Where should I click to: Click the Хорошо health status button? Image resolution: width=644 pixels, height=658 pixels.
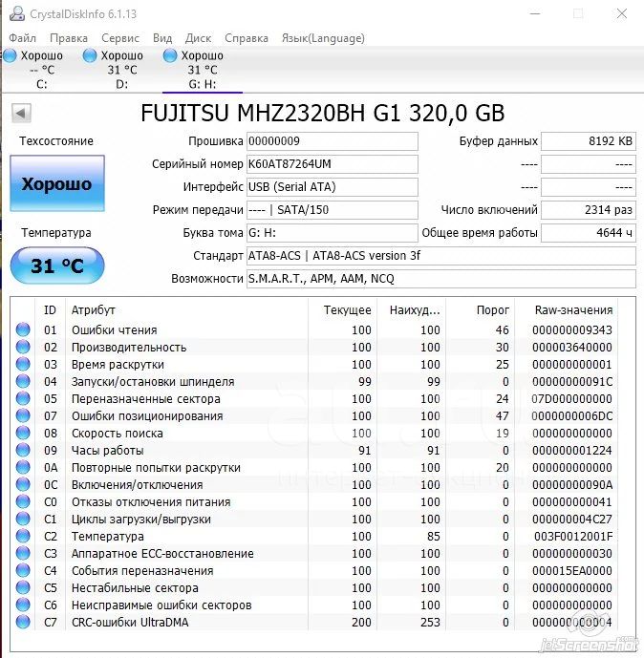(x=57, y=183)
